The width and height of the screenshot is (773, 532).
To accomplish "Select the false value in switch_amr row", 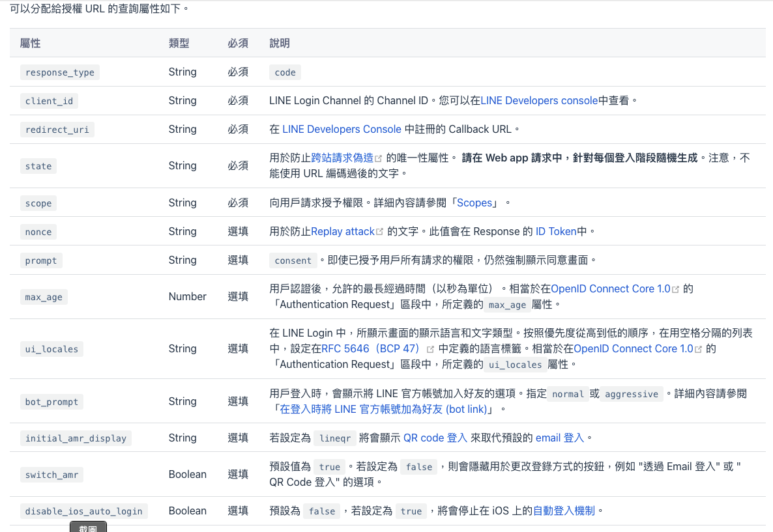I will point(419,467).
